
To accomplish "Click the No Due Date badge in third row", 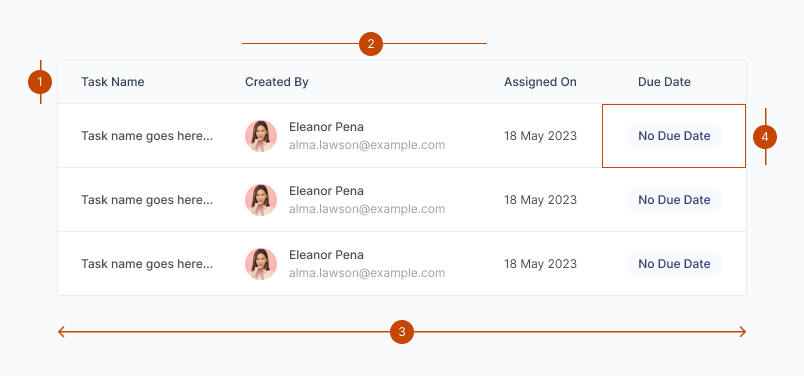I will 674,264.
